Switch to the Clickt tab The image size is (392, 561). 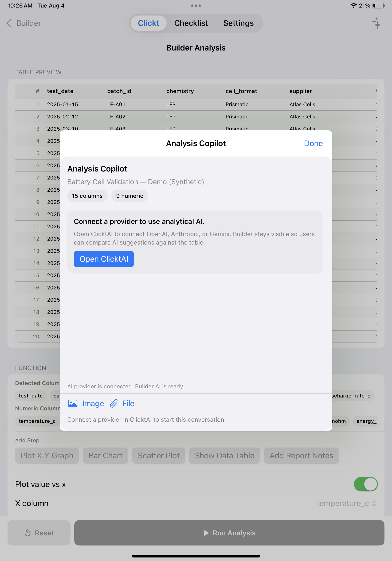(148, 23)
